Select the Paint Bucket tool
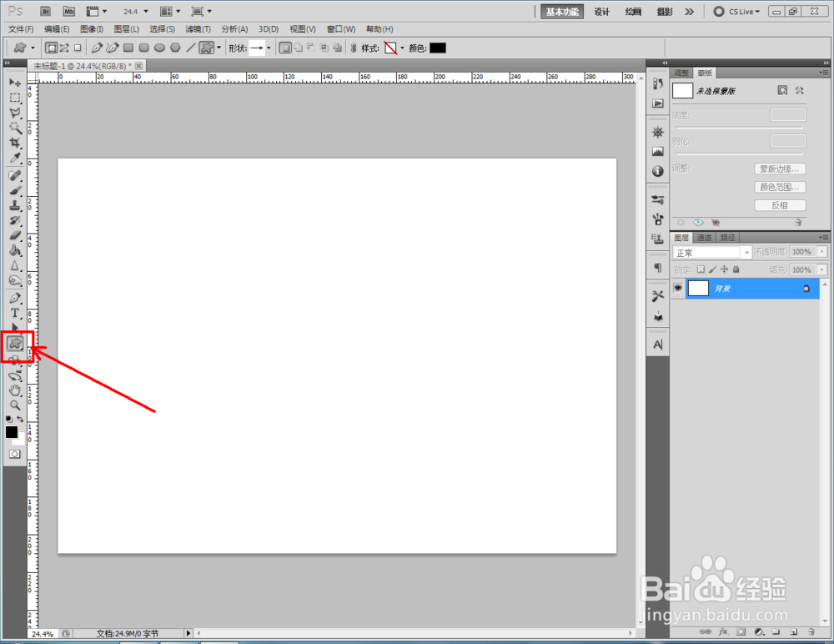This screenshot has height=644, width=834. [15, 250]
